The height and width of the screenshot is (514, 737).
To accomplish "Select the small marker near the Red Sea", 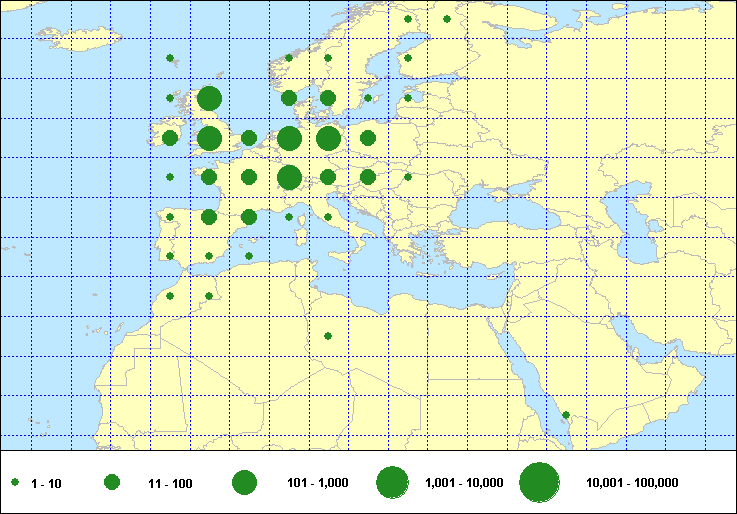I will 566,415.
